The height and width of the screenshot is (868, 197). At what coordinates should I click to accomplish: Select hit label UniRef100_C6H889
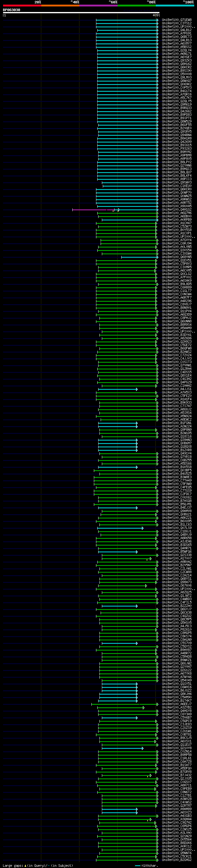(177, 287)
